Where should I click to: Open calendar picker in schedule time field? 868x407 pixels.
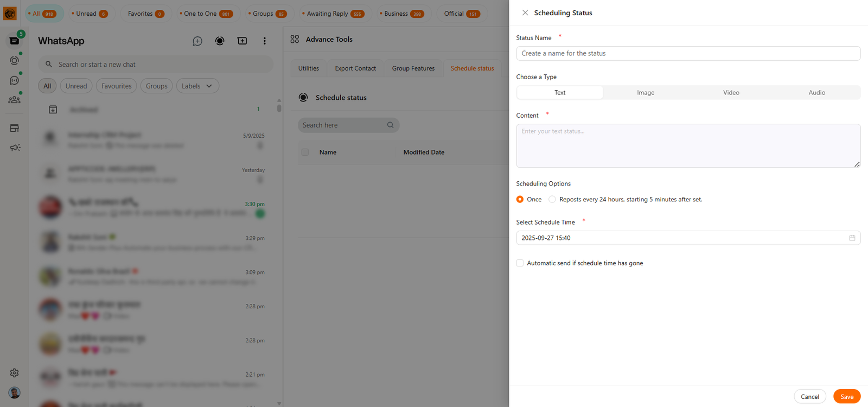pyautogui.click(x=852, y=238)
